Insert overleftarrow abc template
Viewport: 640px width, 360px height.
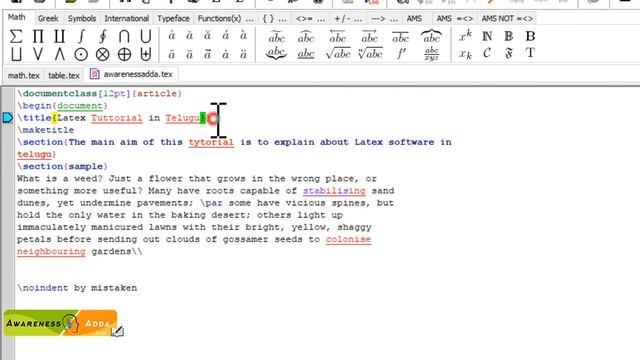pyautogui.click(x=338, y=37)
